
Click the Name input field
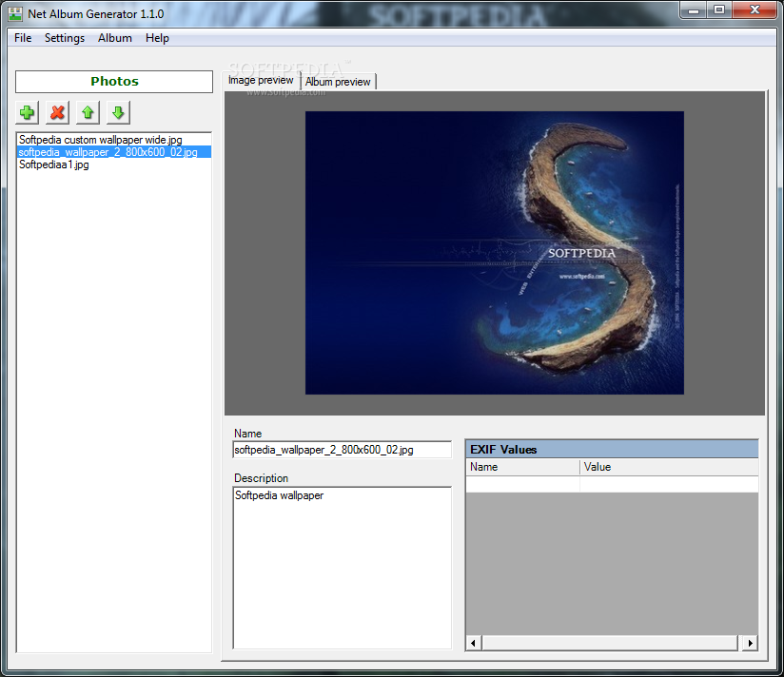(342, 450)
